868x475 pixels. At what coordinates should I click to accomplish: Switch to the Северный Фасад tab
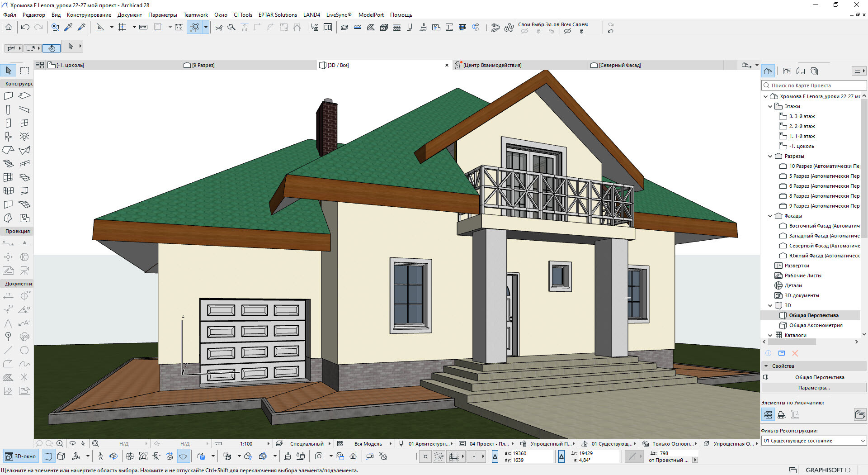619,65
